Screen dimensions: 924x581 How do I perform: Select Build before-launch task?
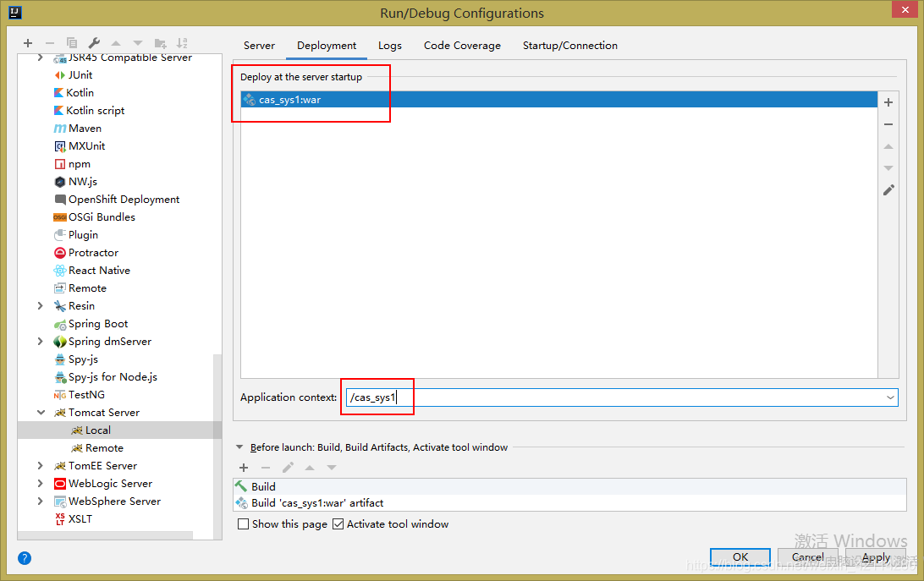(x=569, y=486)
